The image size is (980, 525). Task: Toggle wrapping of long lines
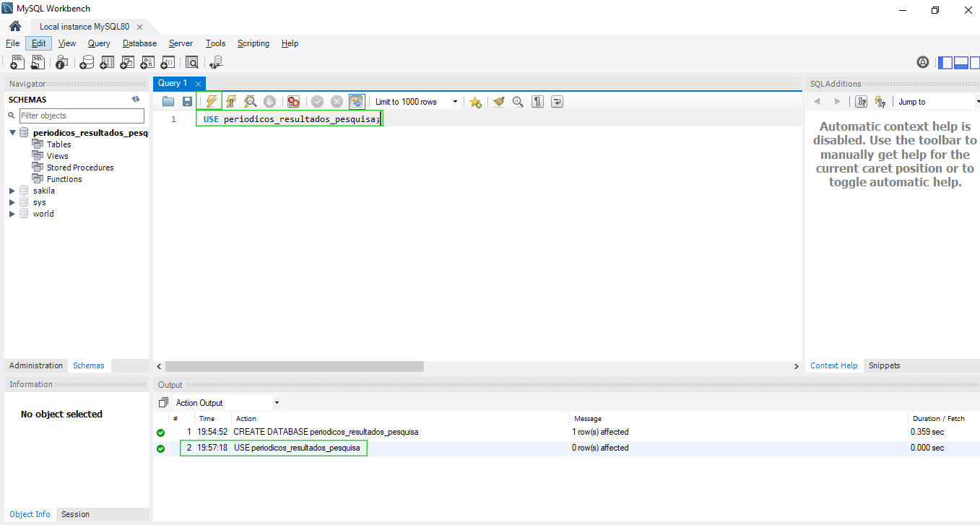point(557,101)
